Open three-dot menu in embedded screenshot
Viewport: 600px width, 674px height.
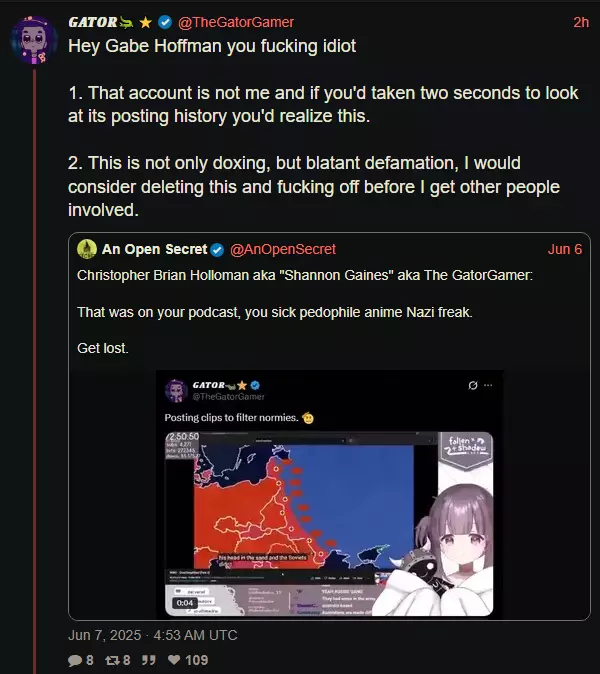(488, 385)
